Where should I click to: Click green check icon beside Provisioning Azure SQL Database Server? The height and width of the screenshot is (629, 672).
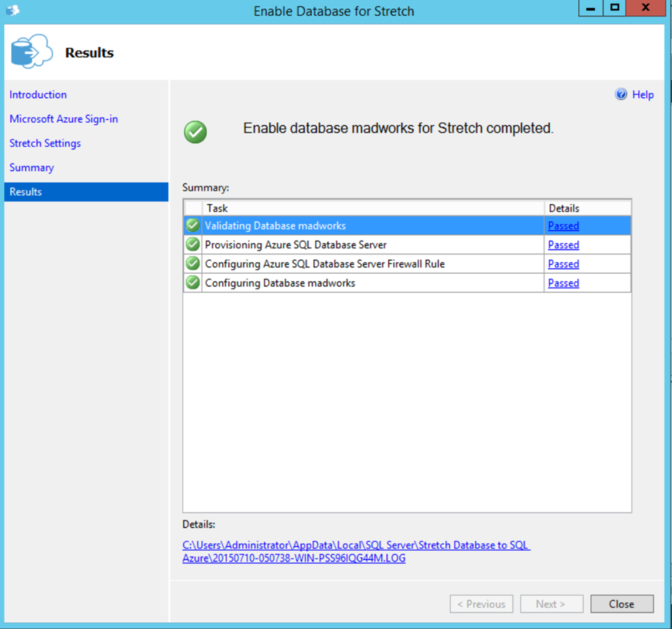193,245
